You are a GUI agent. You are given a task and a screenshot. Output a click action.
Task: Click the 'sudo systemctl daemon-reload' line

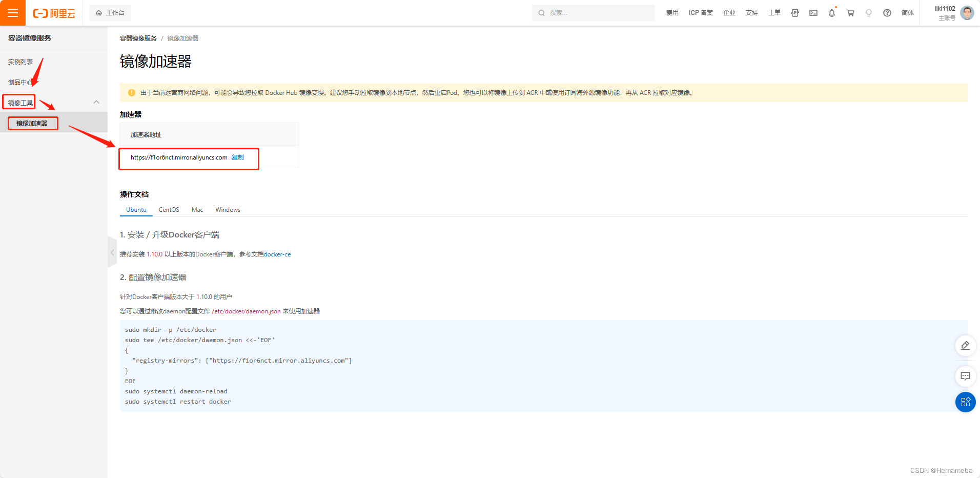click(x=176, y=391)
